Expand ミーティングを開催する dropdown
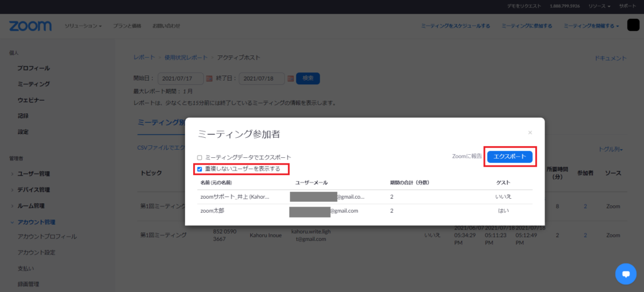 [x=591, y=26]
